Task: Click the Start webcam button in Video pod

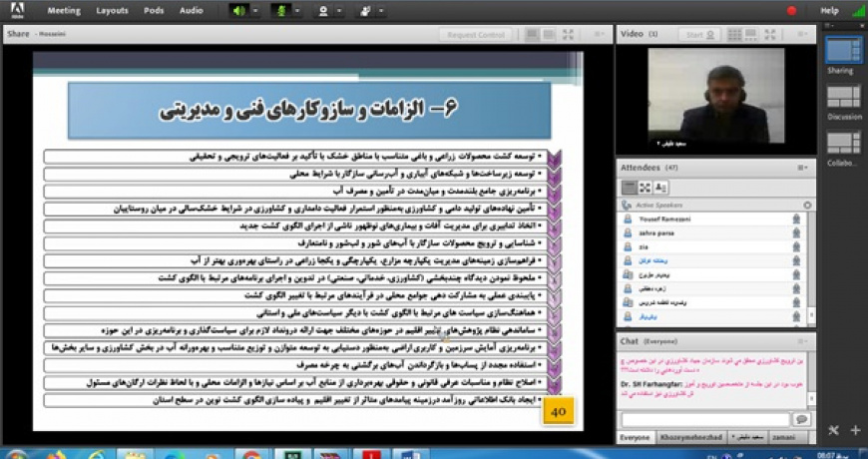Action: tap(700, 34)
